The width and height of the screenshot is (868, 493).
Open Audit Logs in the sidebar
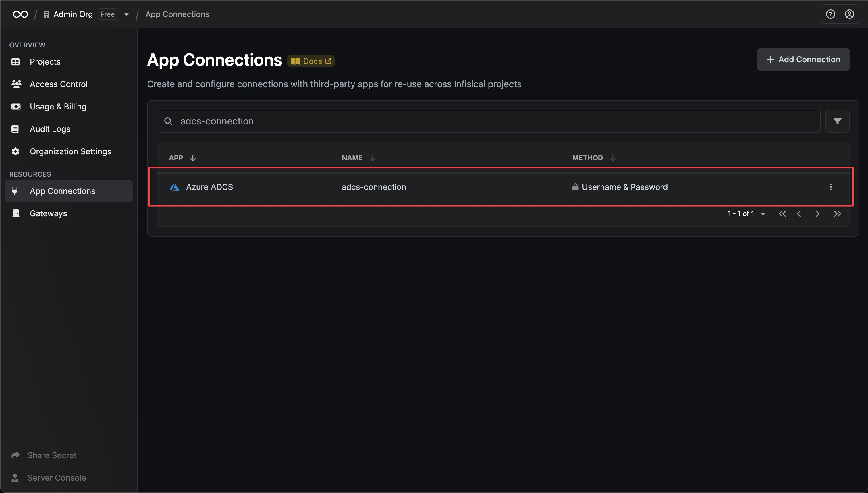click(x=68, y=129)
